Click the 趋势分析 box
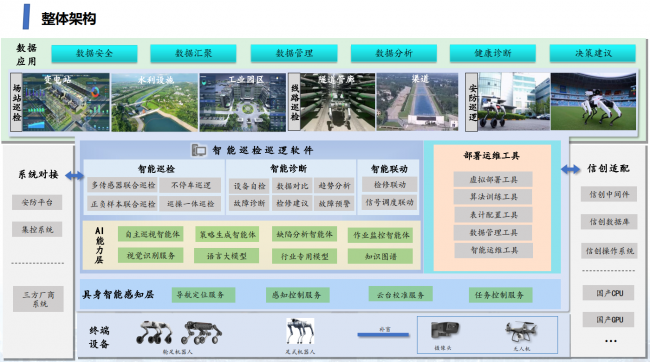650x362 pixels. coord(334,186)
